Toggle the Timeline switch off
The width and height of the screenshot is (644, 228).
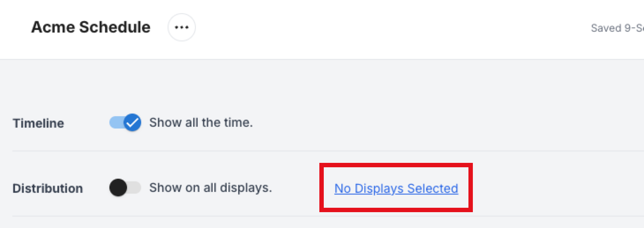pyautogui.click(x=125, y=123)
